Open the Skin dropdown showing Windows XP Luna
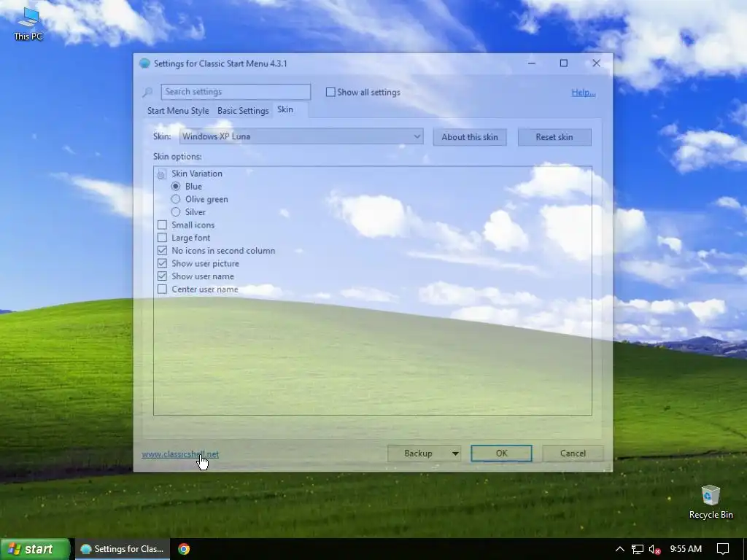The width and height of the screenshot is (747, 560). pos(301,136)
